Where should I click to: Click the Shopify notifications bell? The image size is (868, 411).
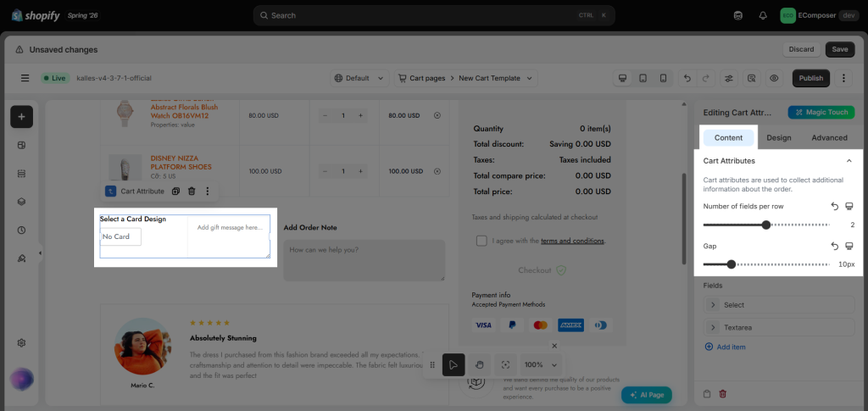tap(764, 15)
